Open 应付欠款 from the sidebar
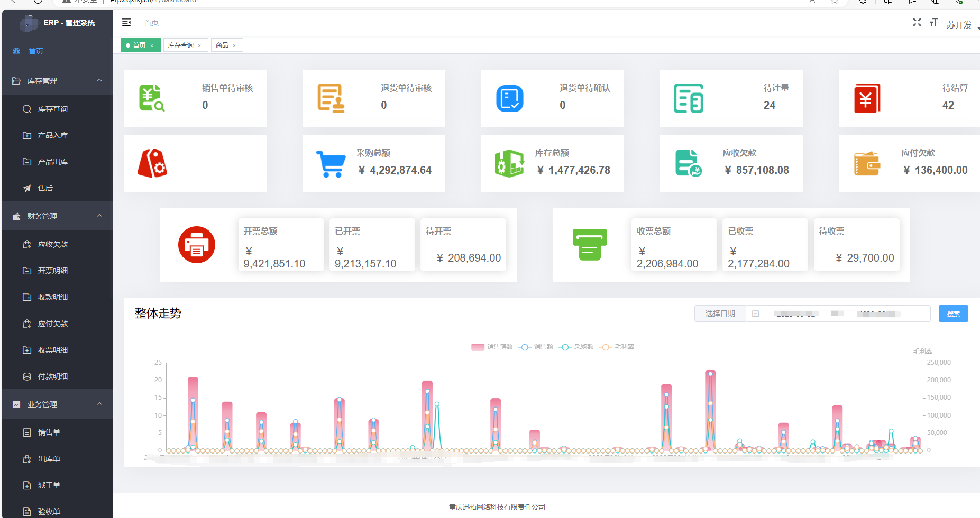 (58, 323)
